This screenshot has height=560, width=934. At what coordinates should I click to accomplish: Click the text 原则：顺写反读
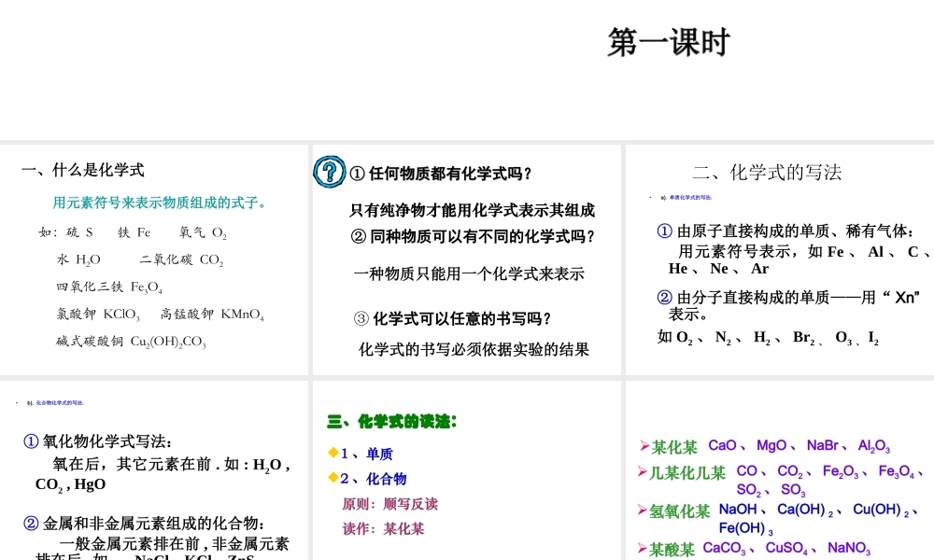[389, 504]
